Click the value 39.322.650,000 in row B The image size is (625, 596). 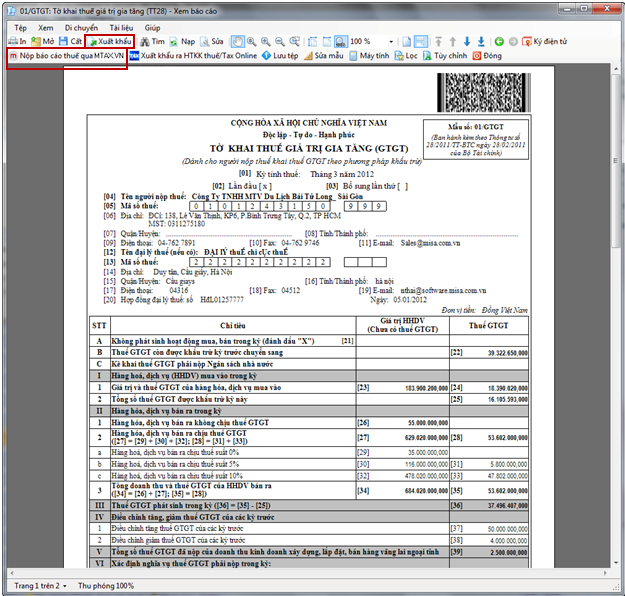click(507, 353)
